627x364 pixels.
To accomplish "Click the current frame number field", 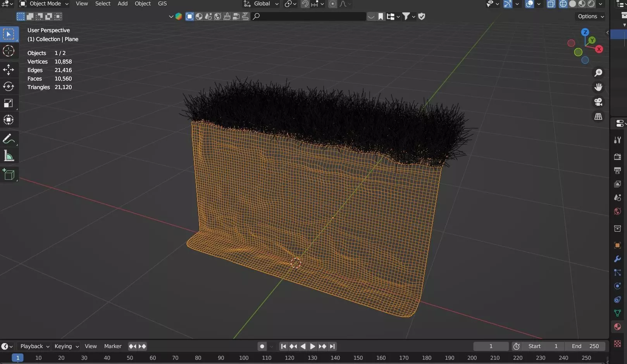I will pos(491,346).
